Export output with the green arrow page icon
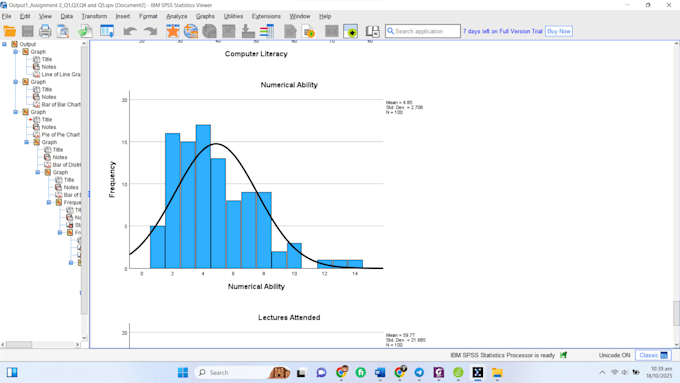The height and width of the screenshot is (383, 680). click(85, 31)
